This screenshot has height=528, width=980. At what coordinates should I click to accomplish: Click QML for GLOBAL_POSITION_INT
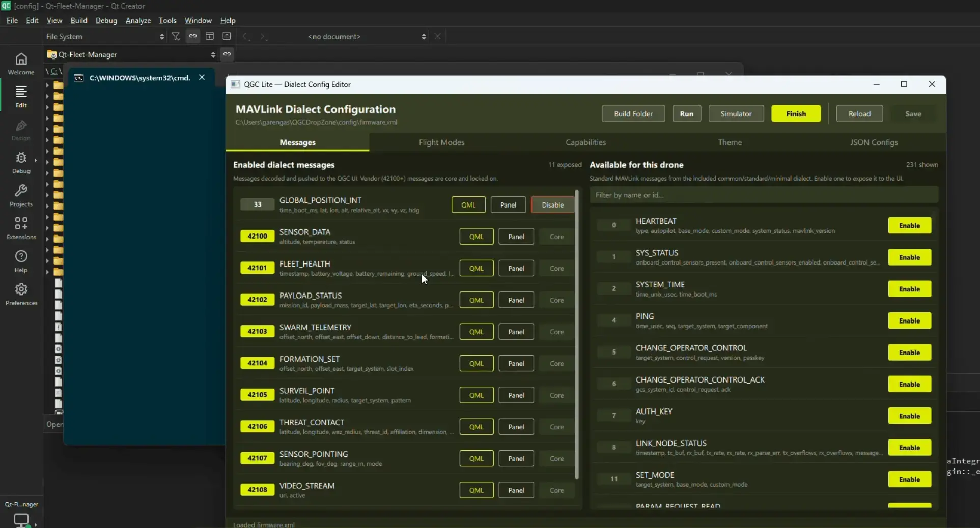click(468, 204)
